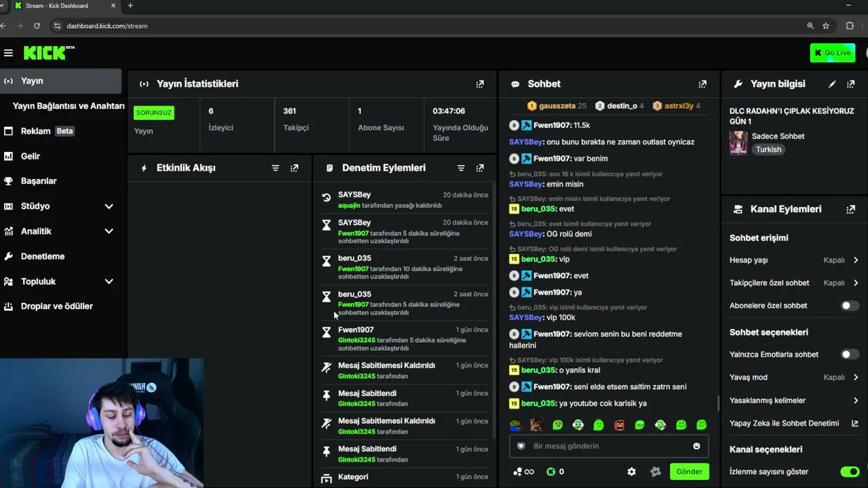The image size is (868, 488).
Task: Open the browser extensions puzzle icon
Action: point(850,26)
